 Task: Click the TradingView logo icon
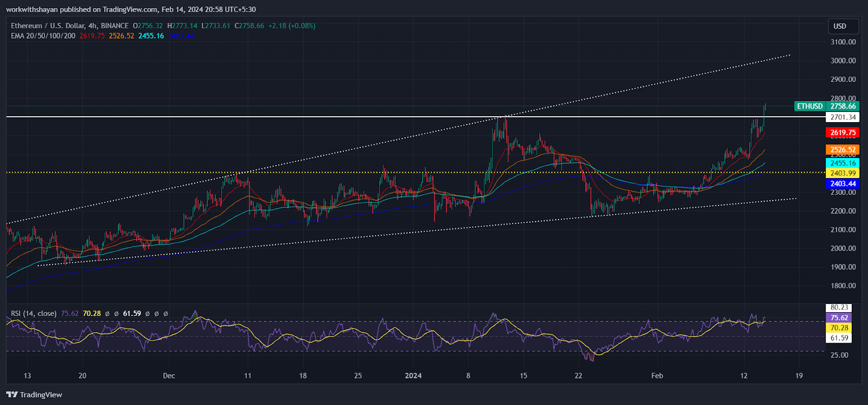(12, 395)
